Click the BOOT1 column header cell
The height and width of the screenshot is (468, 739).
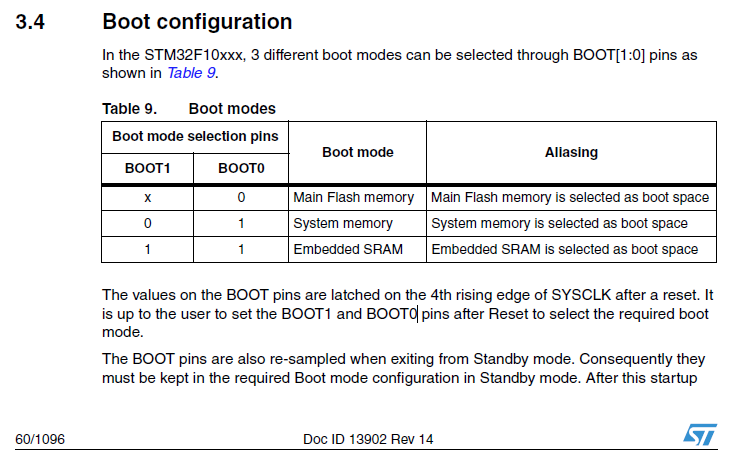click(x=148, y=169)
